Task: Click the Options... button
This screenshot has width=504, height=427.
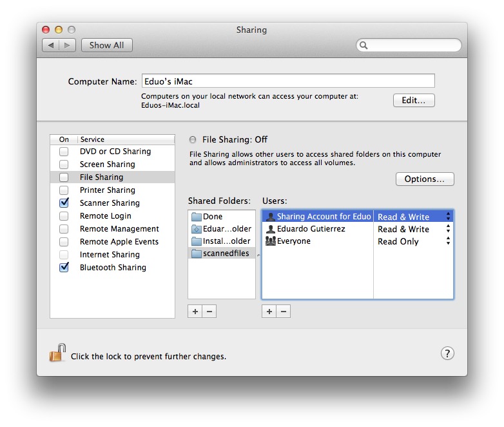Action: pyautogui.click(x=425, y=179)
